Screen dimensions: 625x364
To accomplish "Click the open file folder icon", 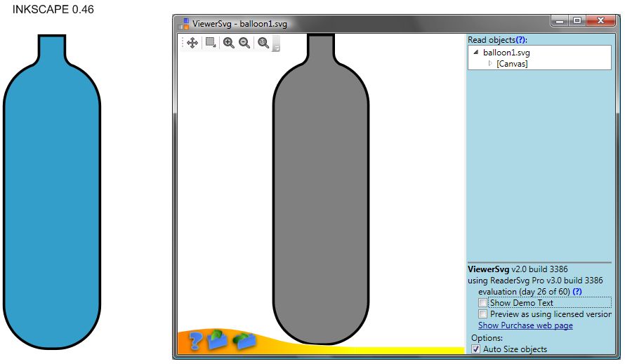I will point(217,339).
